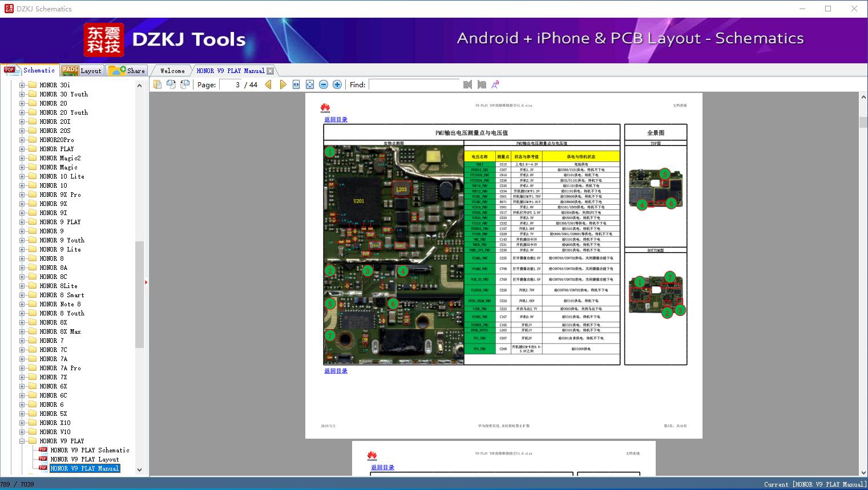Click the document scrollbar down arrow
Image resolution: width=868 pixels, height=490 pixels.
click(x=863, y=472)
